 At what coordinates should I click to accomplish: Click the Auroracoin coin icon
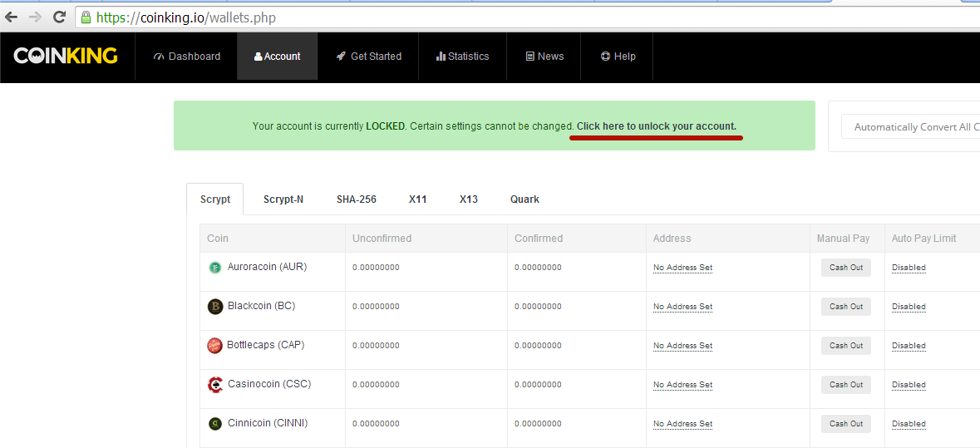pyautogui.click(x=214, y=268)
